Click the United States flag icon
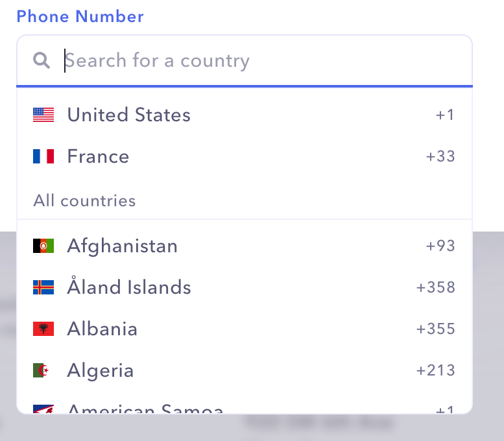 (43, 115)
